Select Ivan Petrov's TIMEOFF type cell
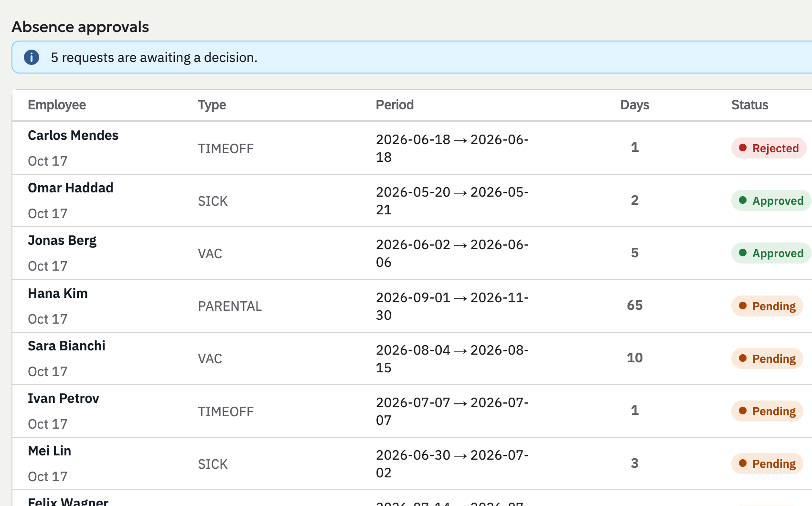The width and height of the screenshot is (812, 506). [x=225, y=412]
